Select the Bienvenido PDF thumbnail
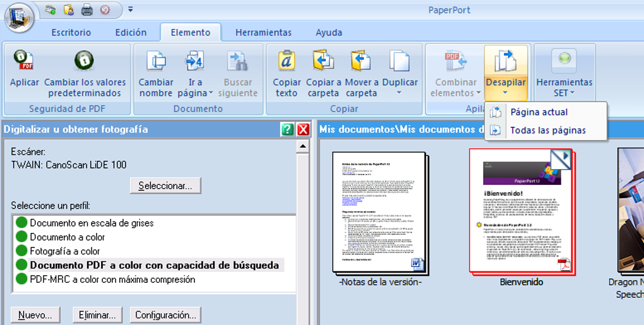644x325 pixels. (x=521, y=211)
